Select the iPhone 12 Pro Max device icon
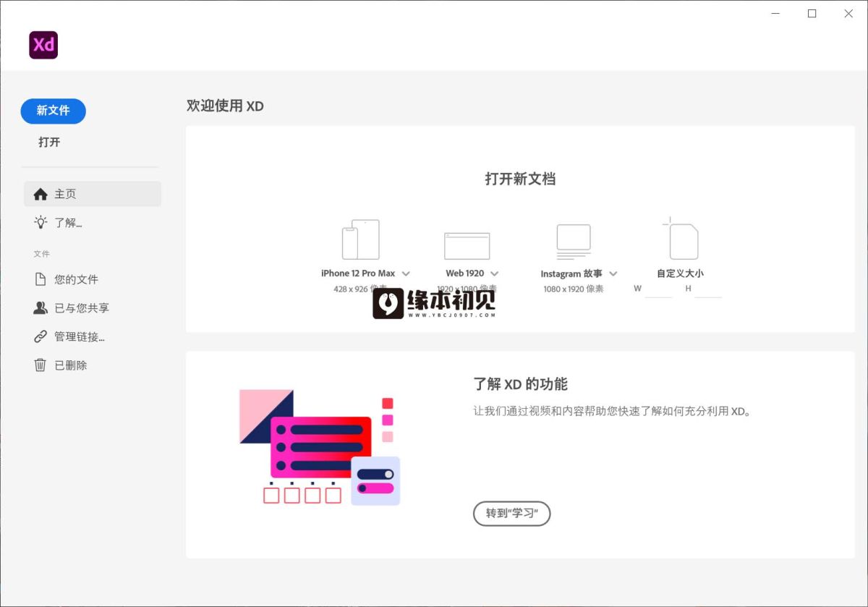Viewport: 868px width, 607px height. click(360, 239)
